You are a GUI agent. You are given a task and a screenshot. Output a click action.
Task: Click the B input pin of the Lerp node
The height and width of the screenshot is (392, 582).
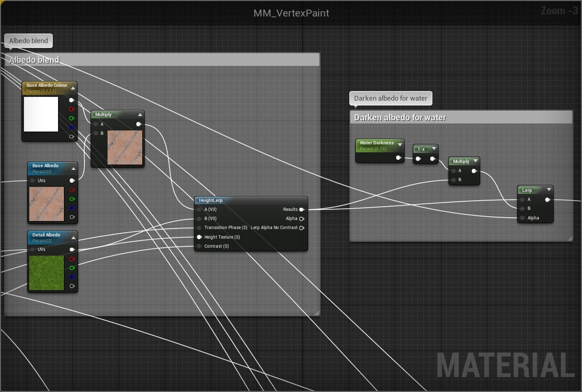[x=522, y=209]
